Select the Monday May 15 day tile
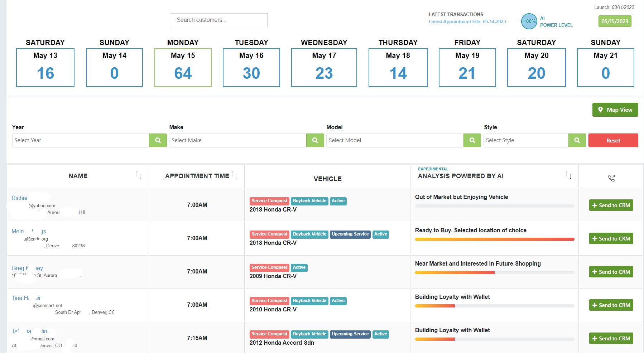Image resolution: width=644 pixels, height=354 pixels. (x=183, y=68)
